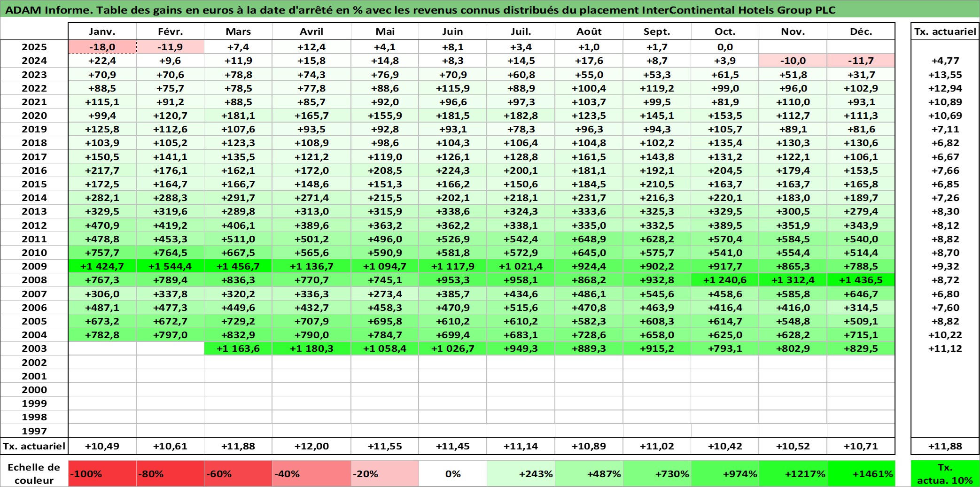Select the +646,7 cell in 2007
The height and width of the screenshot is (487, 980).
(861, 294)
